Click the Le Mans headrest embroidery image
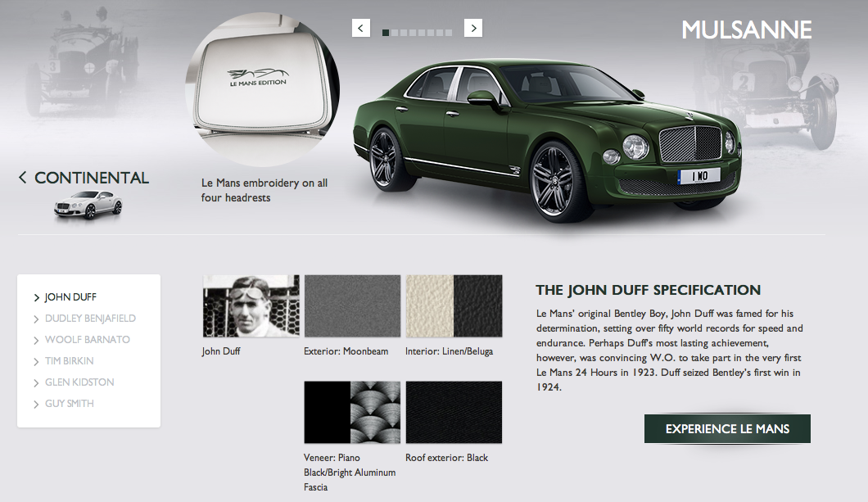The image size is (868, 502). (262, 89)
